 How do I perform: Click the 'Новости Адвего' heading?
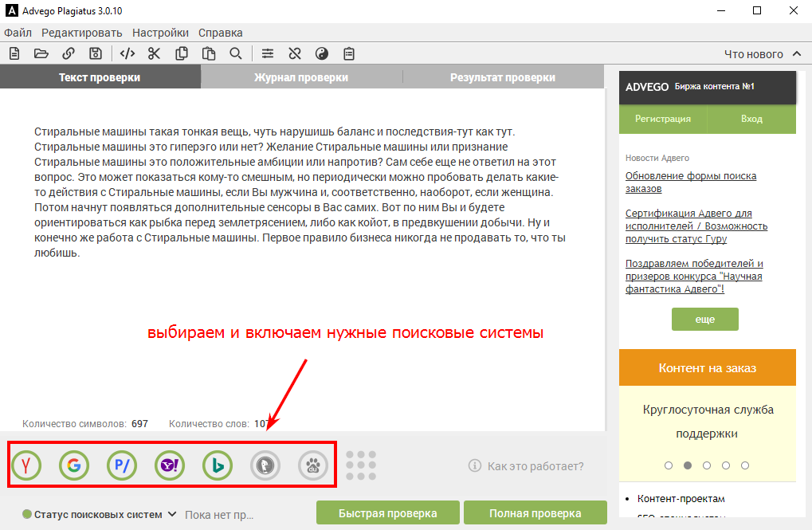[x=657, y=158]
